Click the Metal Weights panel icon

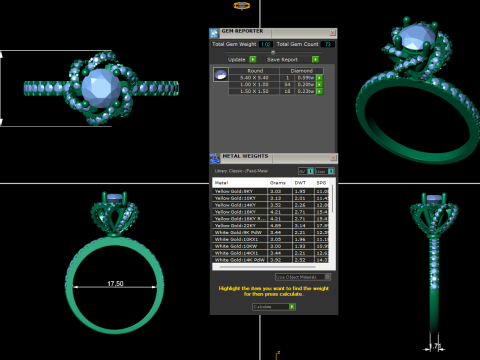click(x=215, y=158)
